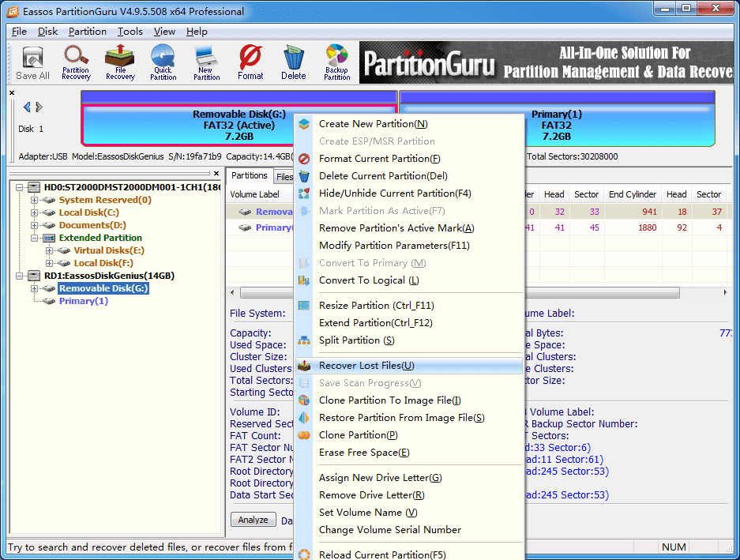Screen dimensions: 740x560
Task: Select Erase Free Space(E) in context menu
Action: pyautogui.click(x=410, y=453)
